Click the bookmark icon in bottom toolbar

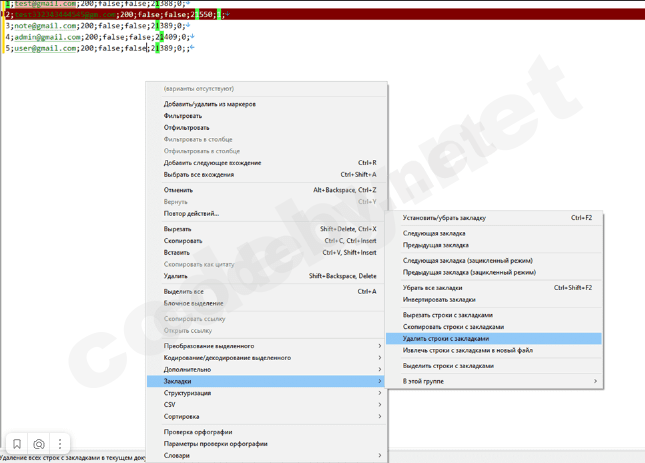coord(17,444)
